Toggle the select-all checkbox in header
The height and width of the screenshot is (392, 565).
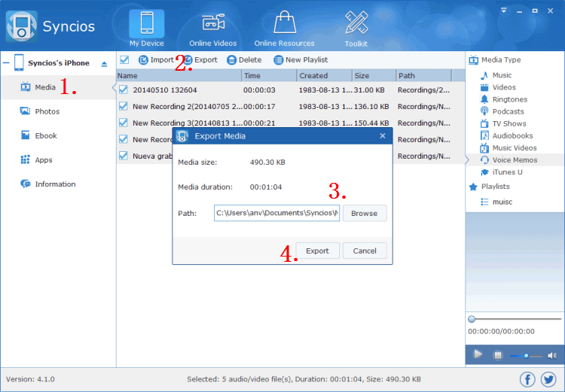124,60
